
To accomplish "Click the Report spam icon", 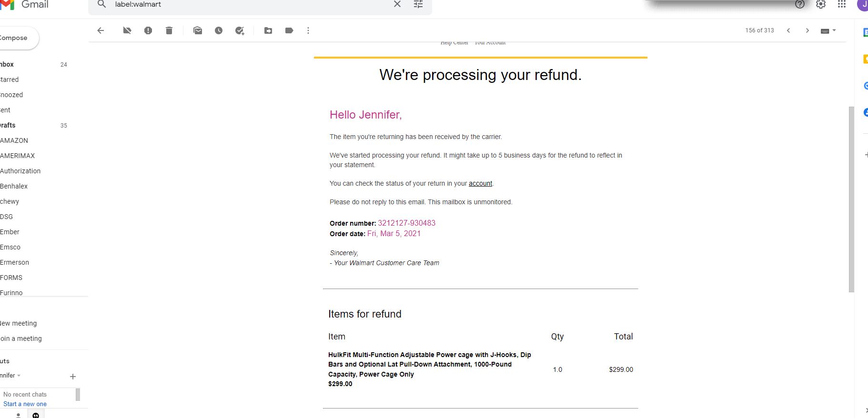I will pyautogui.click(x=148, y=30).
